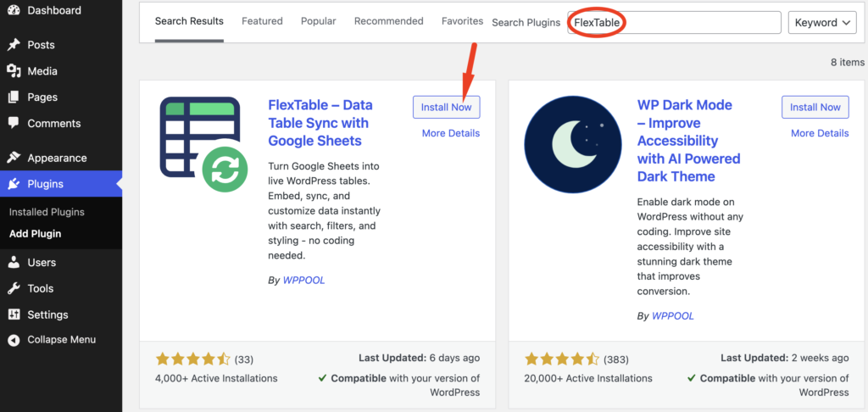Open the FlexTable plugin title link

320,123
